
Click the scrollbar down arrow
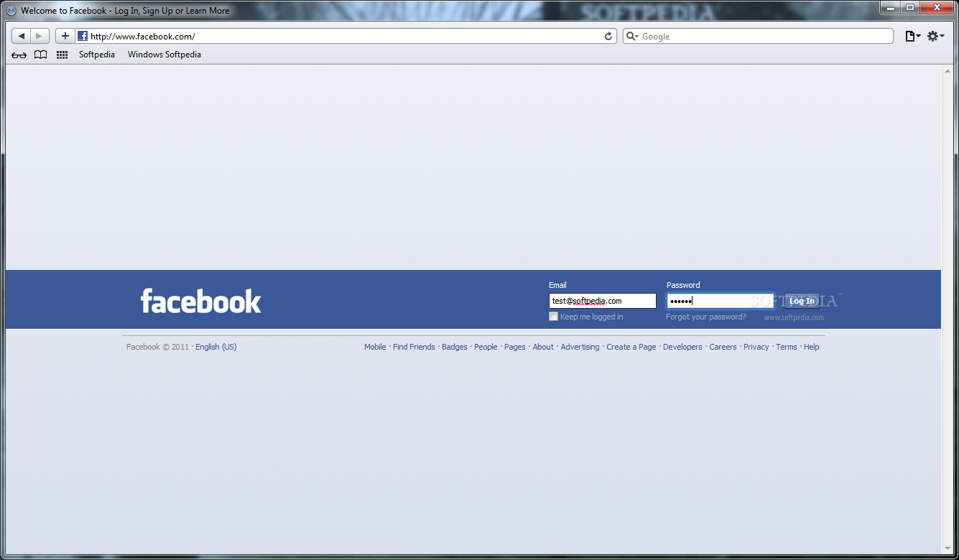click(x=947, y=549)
